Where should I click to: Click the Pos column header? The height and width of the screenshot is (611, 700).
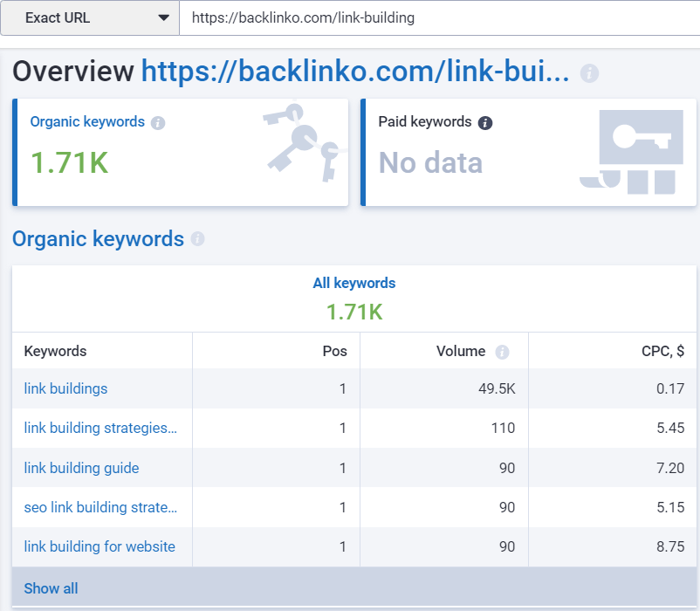tap(334, 351)
